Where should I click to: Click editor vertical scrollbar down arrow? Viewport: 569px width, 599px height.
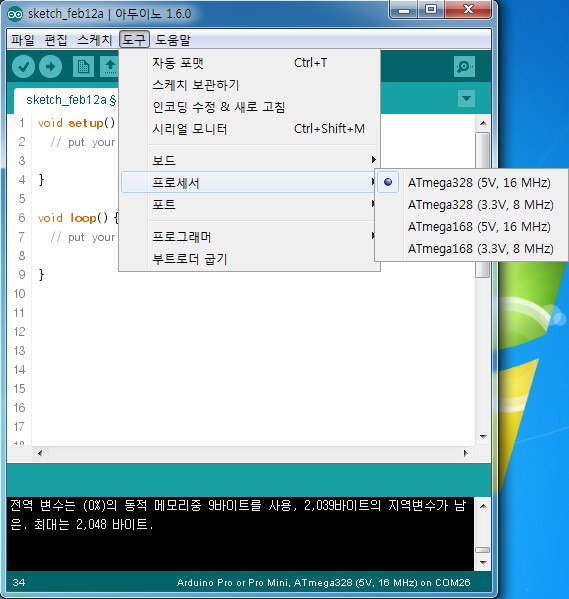483,436
